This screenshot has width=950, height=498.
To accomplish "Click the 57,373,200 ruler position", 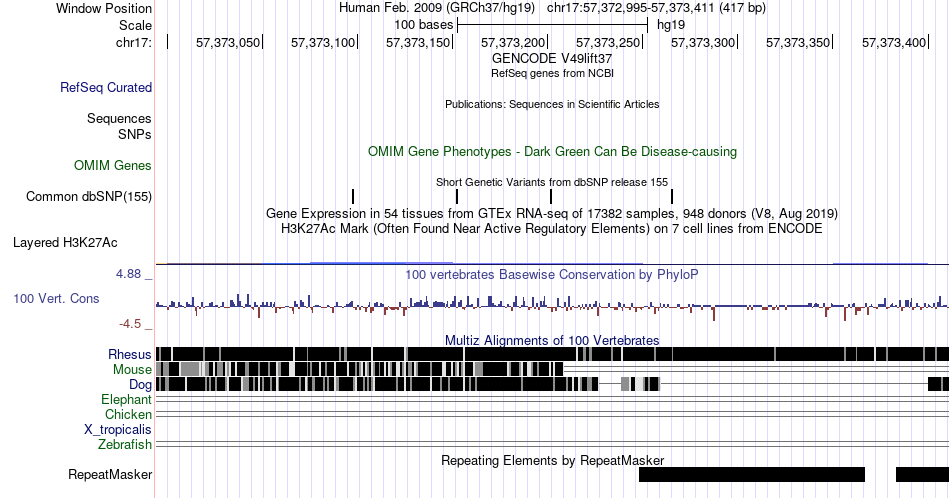I will pyautogui.click(x=513, y=42).
